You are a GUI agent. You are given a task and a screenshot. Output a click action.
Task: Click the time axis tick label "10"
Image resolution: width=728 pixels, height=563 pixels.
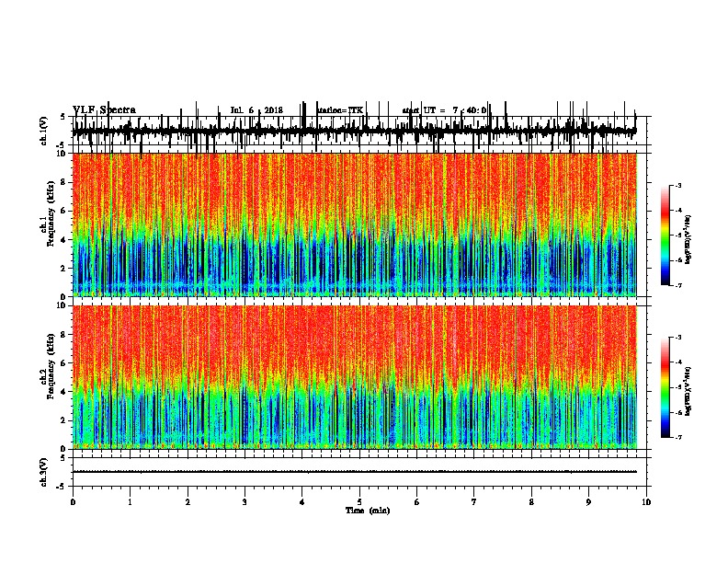646,502
